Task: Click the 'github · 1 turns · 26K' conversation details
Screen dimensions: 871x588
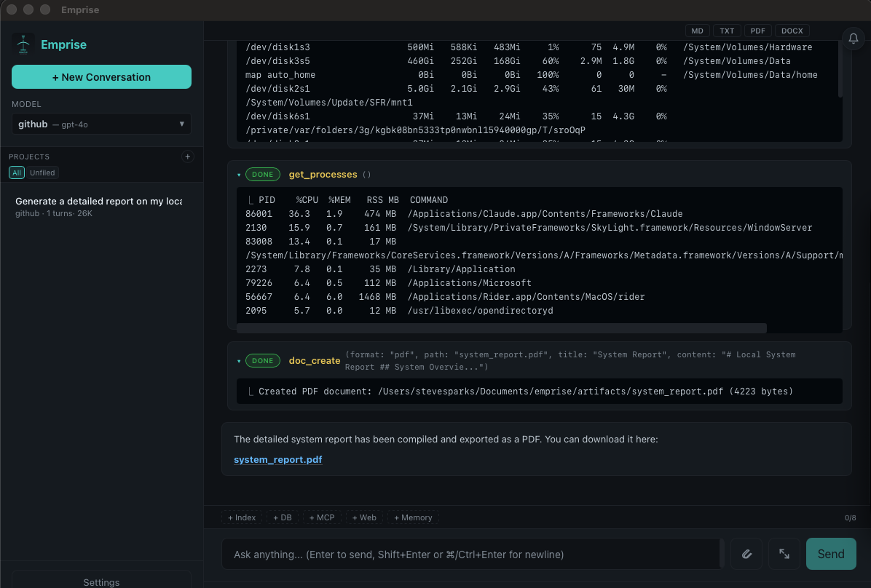Action: point(54,213)
